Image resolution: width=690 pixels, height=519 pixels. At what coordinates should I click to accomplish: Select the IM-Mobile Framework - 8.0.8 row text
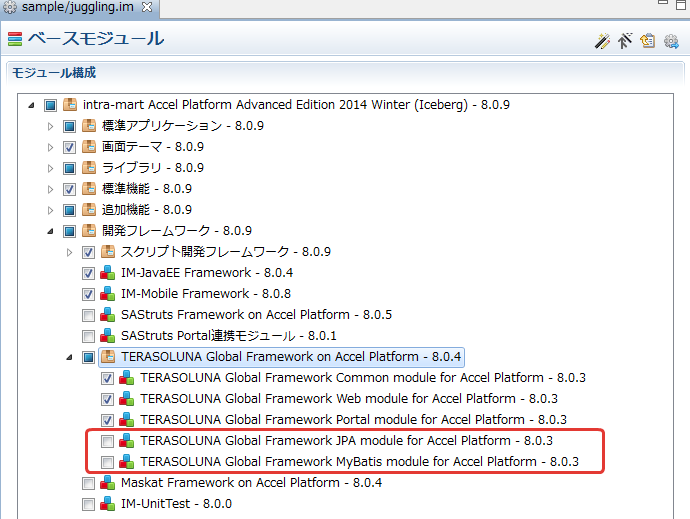(206, 294)
